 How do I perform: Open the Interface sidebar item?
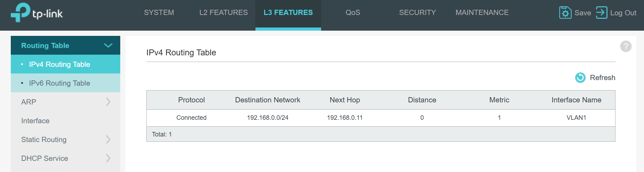click(x=35, y=121)
